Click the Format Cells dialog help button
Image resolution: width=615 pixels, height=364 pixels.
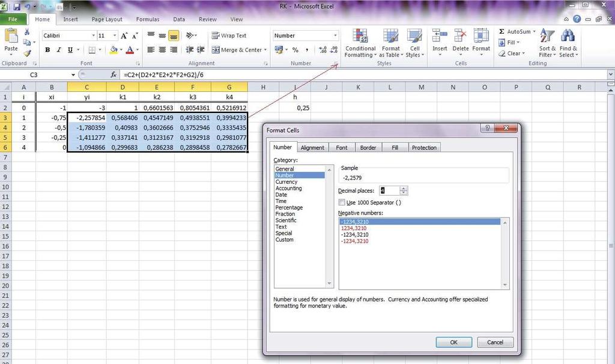[488, 128]
